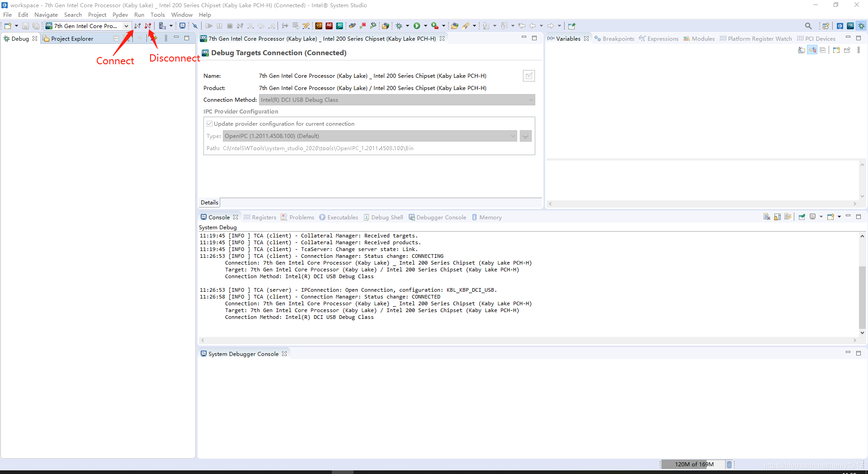Click the PCI Devices tab

point(816,38)
